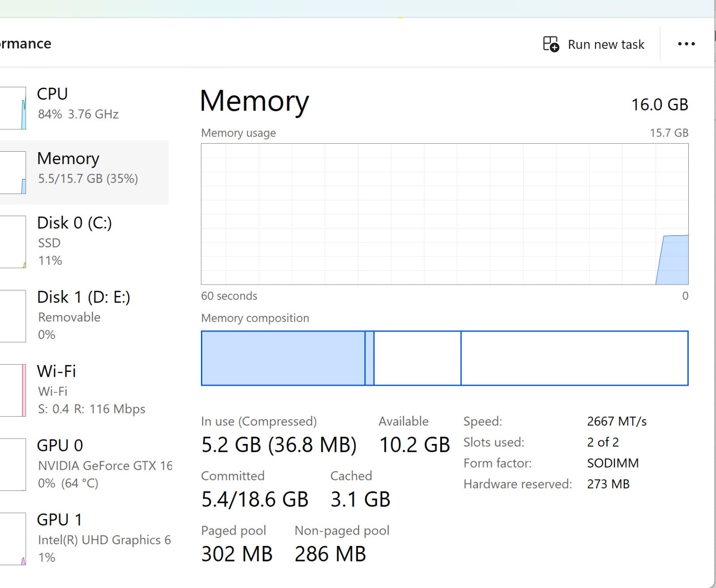Click the Run new task icon
Viewport: 716px width, 588px height.
coord(551,44)
